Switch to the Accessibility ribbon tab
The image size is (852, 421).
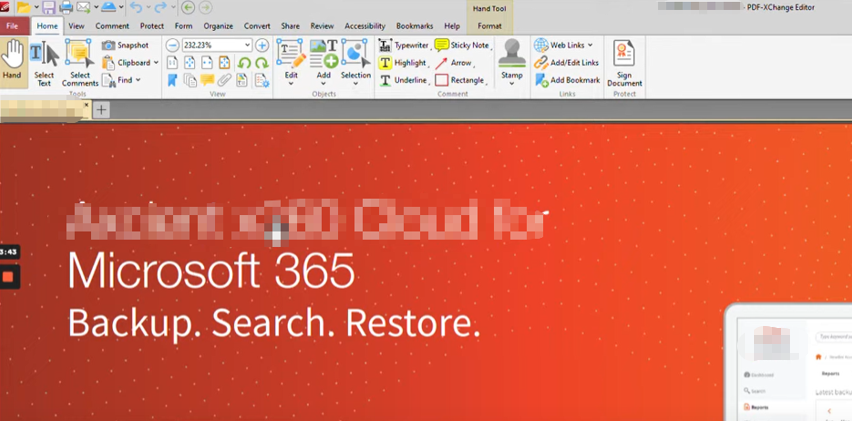coord(365,26)
